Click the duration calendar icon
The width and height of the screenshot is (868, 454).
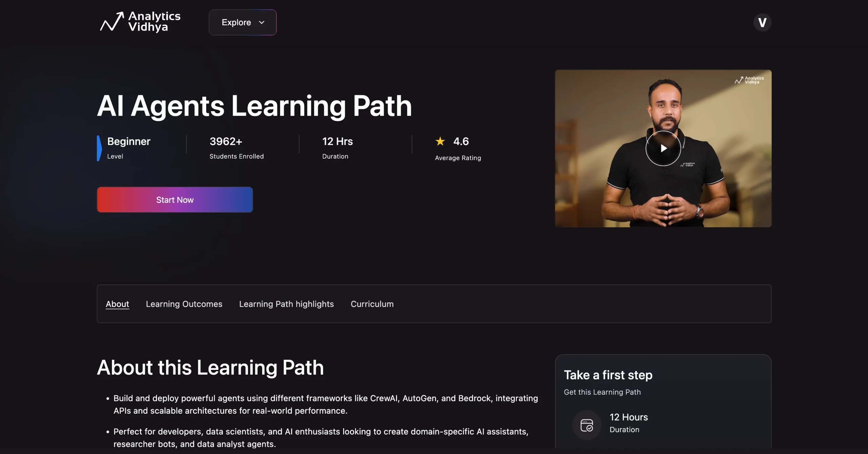587,425
